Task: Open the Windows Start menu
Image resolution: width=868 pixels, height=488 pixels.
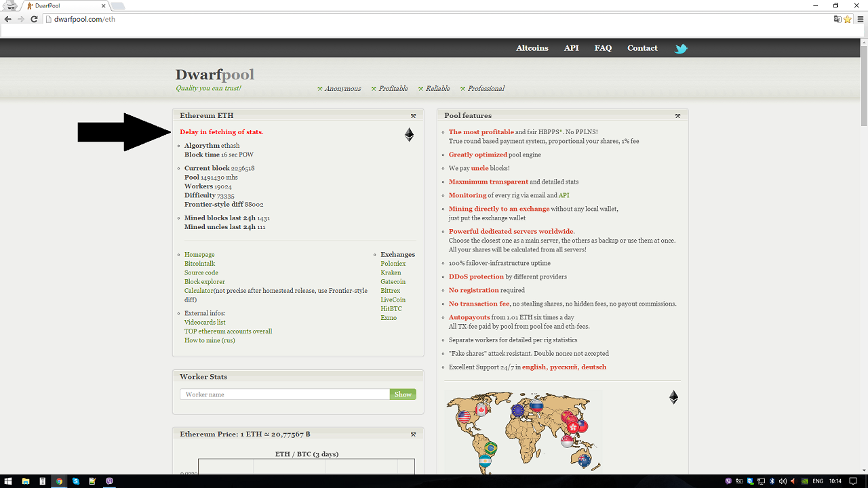Action: click(x=9, y=481)
